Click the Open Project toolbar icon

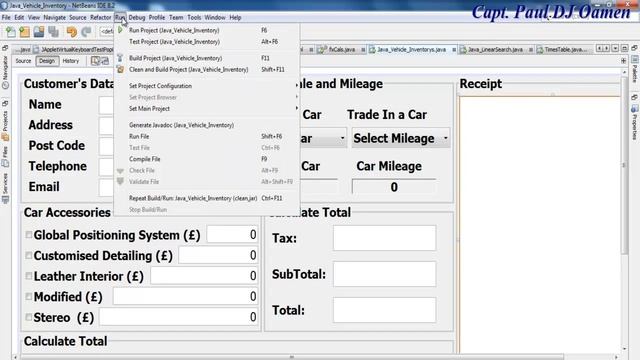click(x=39, y=32)
